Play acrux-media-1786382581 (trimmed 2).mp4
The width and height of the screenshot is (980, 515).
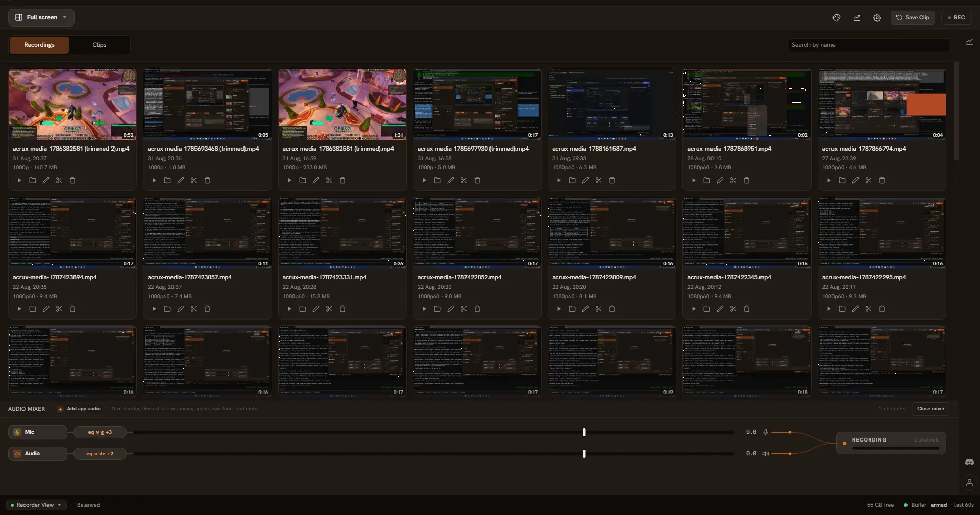point(19,180)
